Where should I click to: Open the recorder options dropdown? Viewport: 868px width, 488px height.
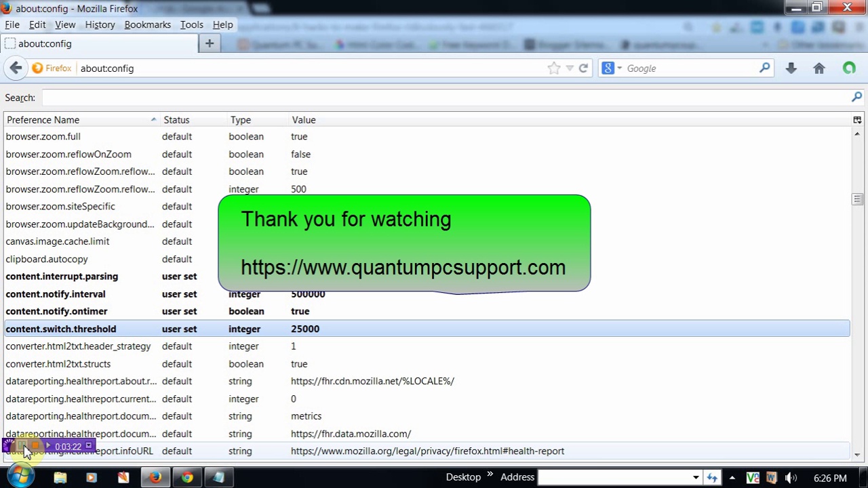(88, 446)
